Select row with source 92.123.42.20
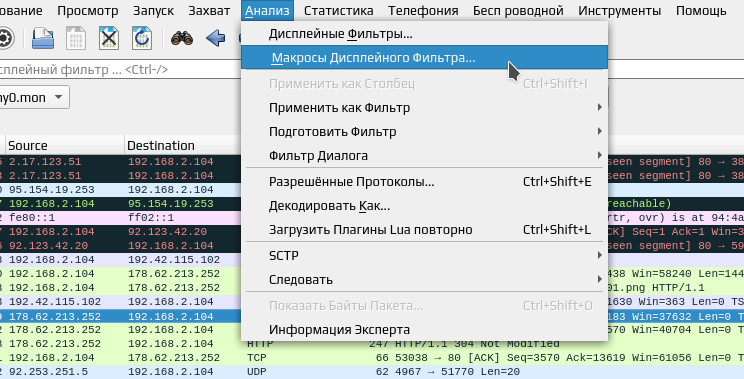 (121, 246)
